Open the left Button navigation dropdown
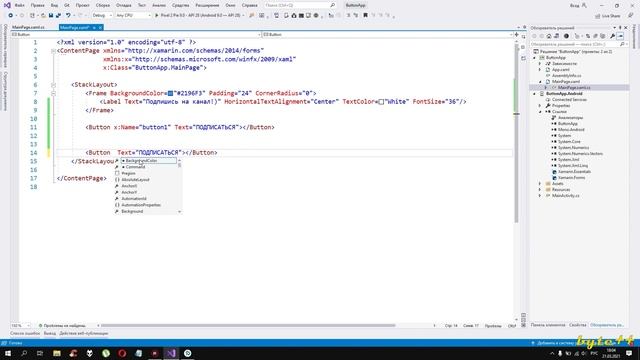 (x=136, y=35)
